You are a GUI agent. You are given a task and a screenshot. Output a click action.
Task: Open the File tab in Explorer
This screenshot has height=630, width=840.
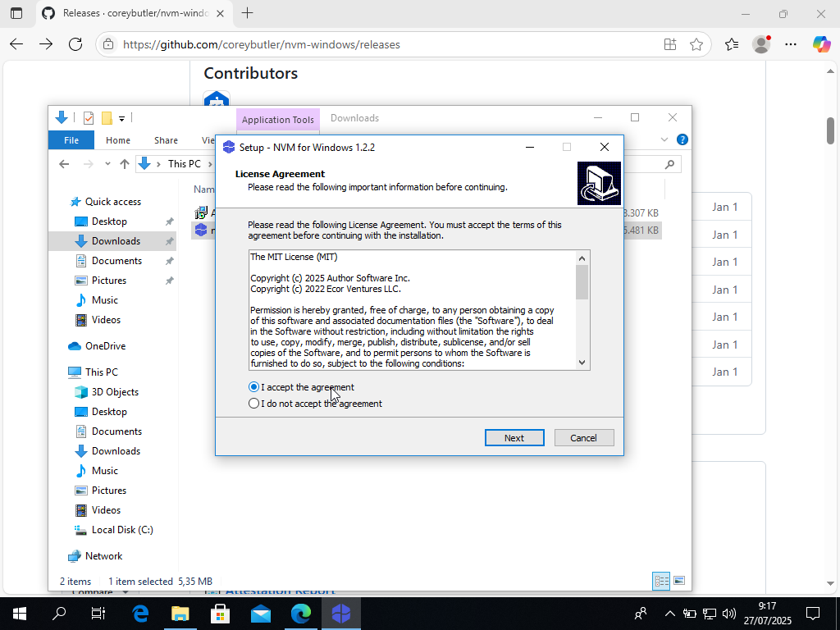point(71,140)
